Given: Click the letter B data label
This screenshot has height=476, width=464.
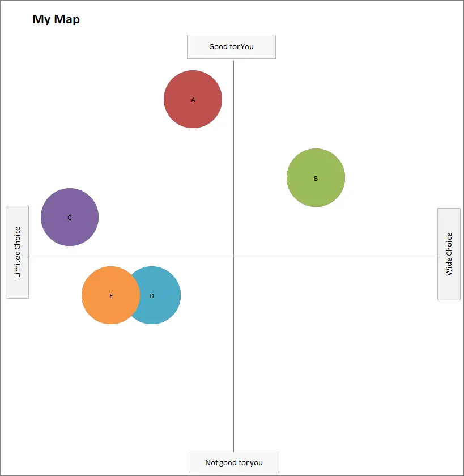Looking at the screenshot, I should [x=316, y=178].
